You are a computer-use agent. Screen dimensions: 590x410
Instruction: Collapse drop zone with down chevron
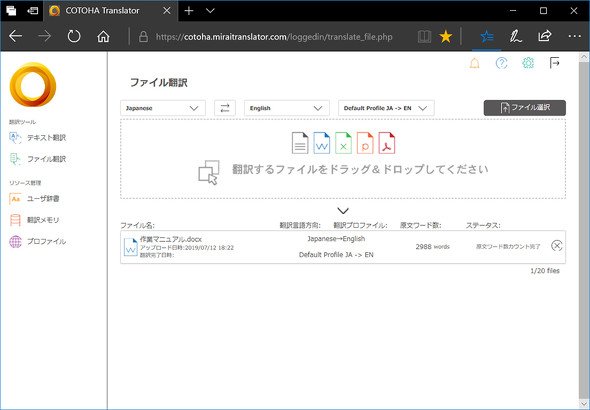(343, 211)
